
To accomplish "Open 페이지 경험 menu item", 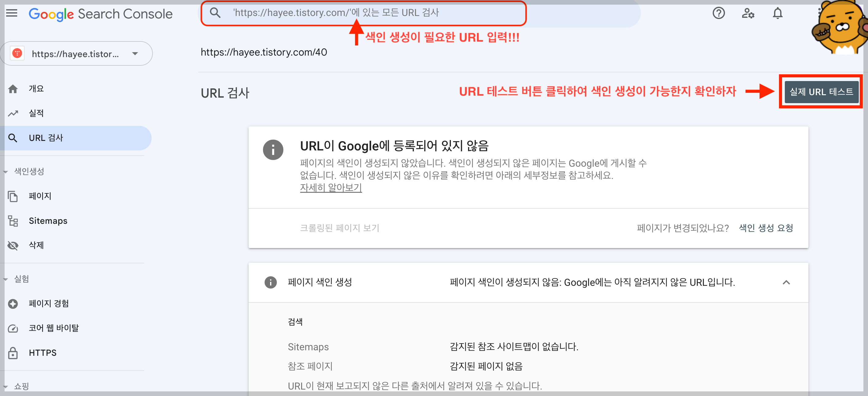I will click(48, 303).
